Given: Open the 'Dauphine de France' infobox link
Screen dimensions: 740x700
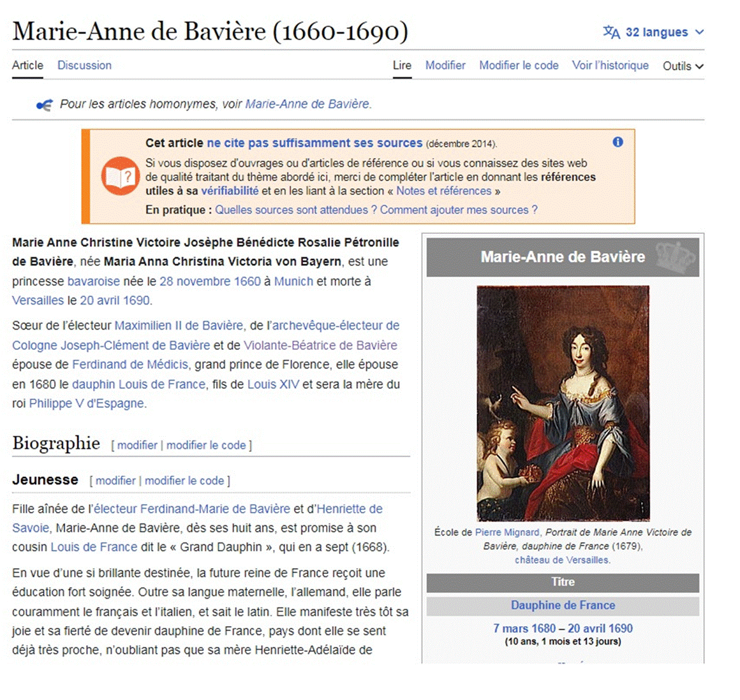Looking at the screenshot, I should pyautogui.click(x=563, y=605).
